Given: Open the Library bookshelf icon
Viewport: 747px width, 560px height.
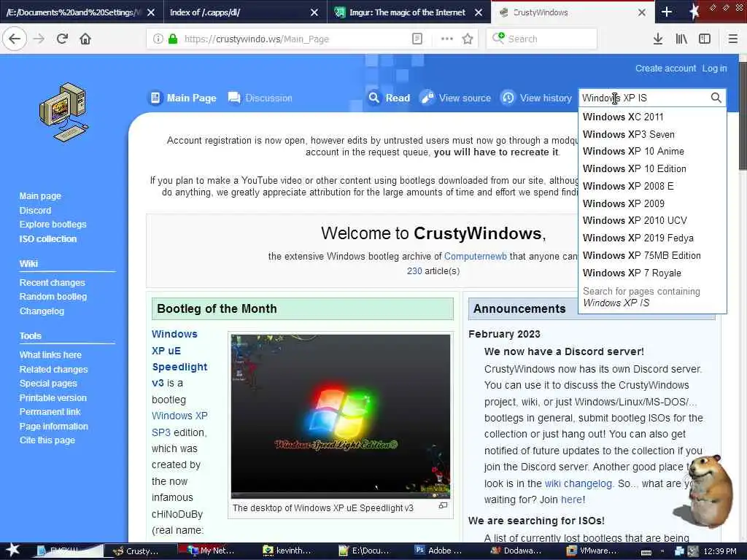Looking at the screenshot, I should 681,39.
